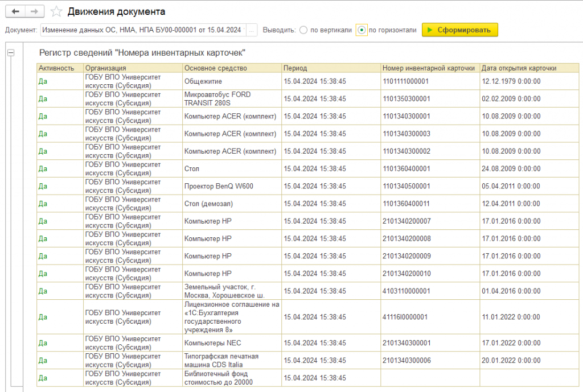
Task: Click the opening date 02.02.2009 0:00:00
Action: pyautogui.click(x=529, y=99)
